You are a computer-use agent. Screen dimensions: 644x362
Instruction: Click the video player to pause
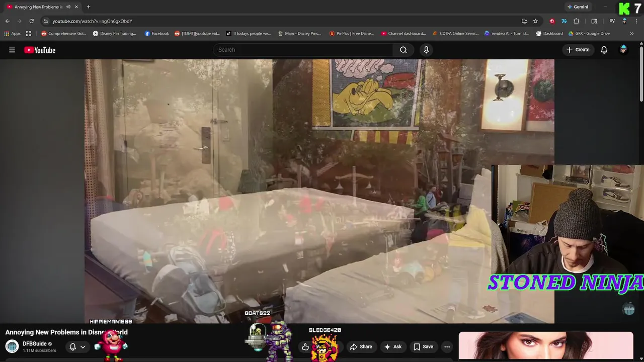(x=319, y=191)
